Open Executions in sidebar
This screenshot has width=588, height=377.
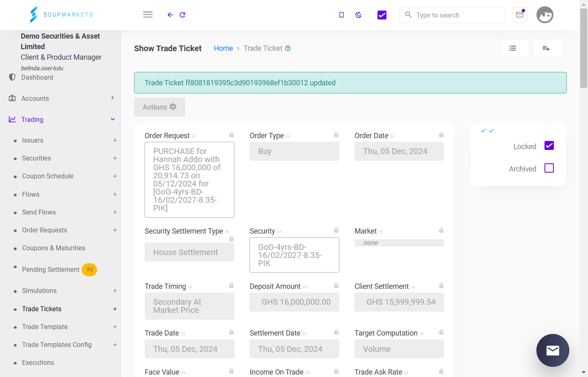[38, 362]
